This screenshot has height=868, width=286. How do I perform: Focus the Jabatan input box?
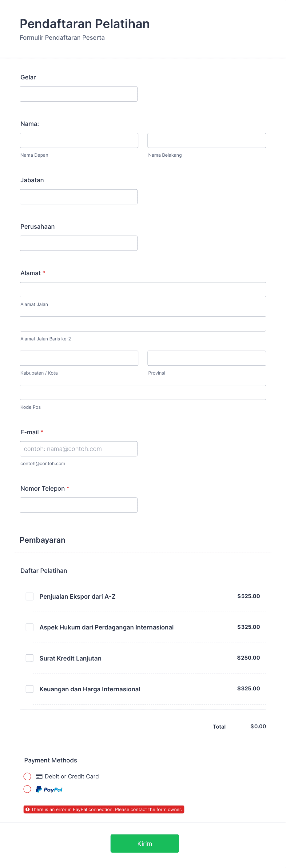tap(79, 197)
